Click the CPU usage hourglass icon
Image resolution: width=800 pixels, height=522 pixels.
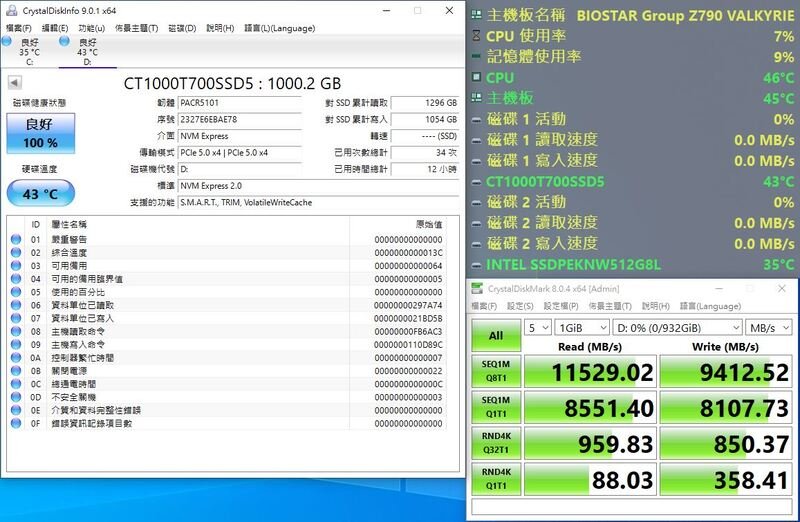pos(477,36)
